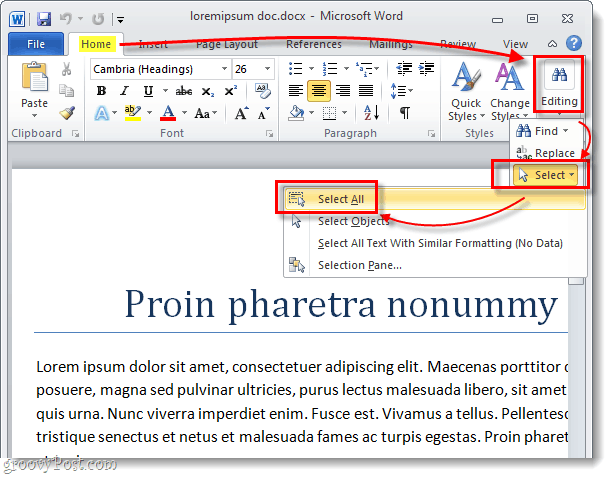
Task: Switch to the References tab
Action: coord(314,44)
